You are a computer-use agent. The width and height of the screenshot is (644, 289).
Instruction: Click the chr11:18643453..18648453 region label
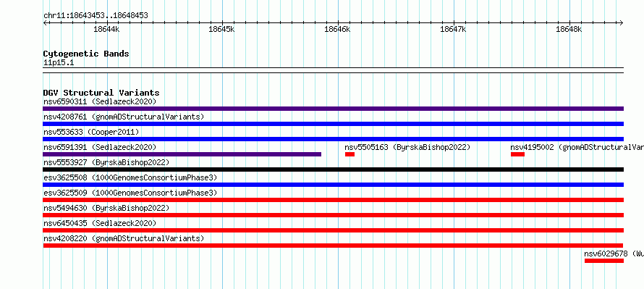[x=96, y=16]
